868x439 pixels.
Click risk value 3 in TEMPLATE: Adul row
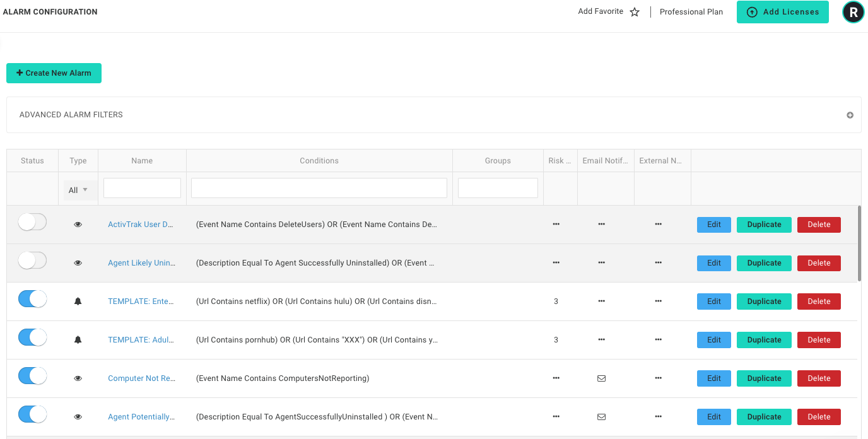coord(556,340)
